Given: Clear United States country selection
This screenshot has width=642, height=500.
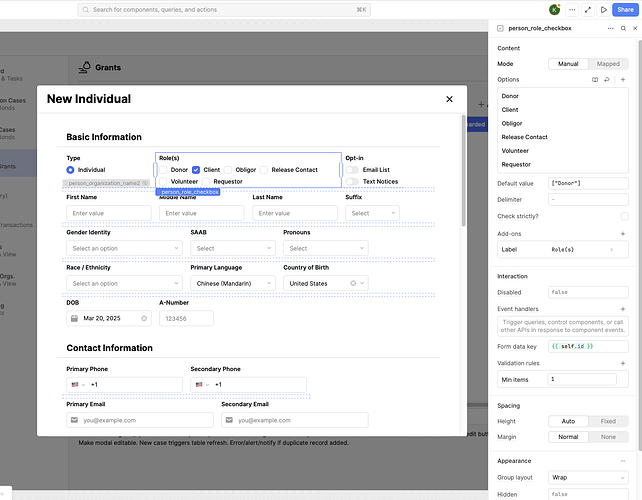Looking at the screenshot, I should [x=353, y=283].
